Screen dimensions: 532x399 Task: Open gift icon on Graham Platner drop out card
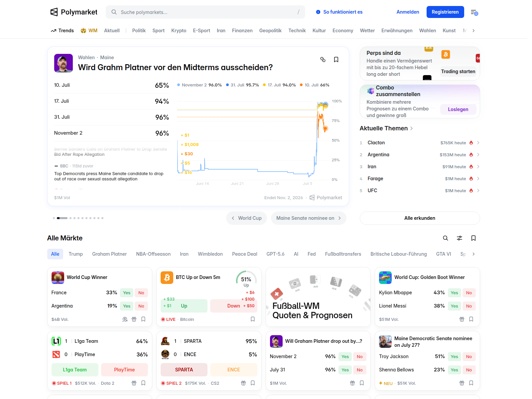click(352, 383)
